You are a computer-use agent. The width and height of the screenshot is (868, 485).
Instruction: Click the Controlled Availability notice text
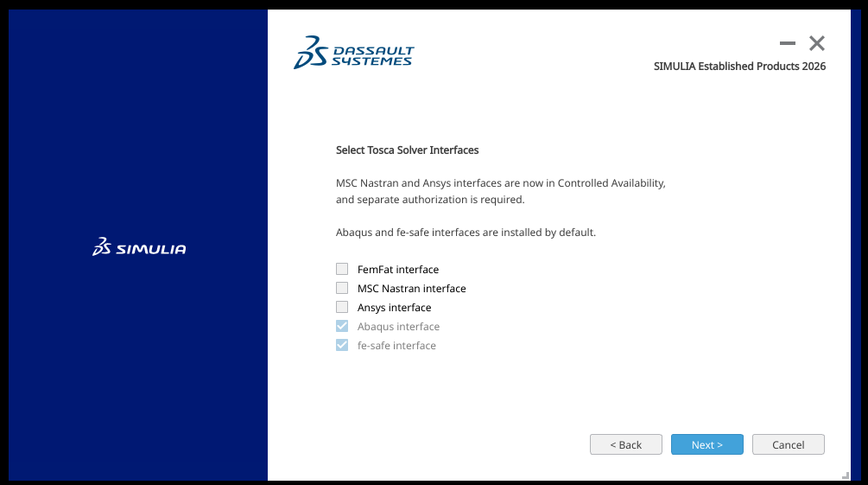click(501, 191)
